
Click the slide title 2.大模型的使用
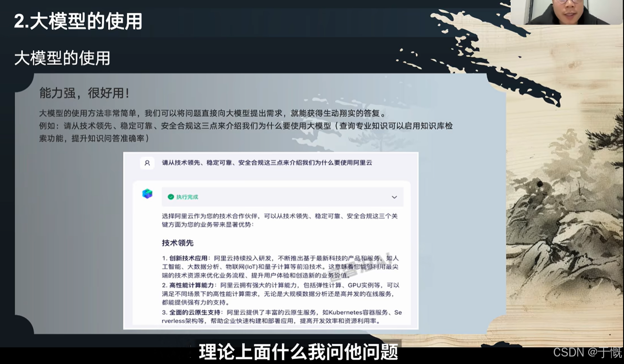click(x=78, y=22)
